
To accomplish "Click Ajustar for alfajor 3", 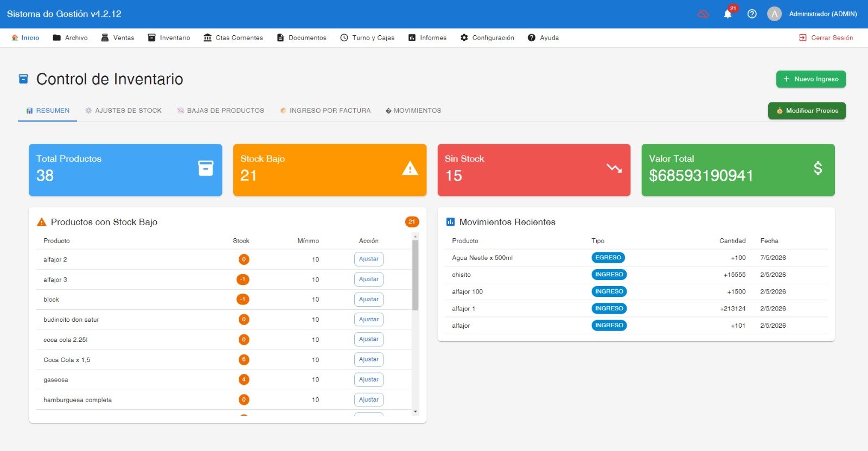I will (x=369, y=280).
